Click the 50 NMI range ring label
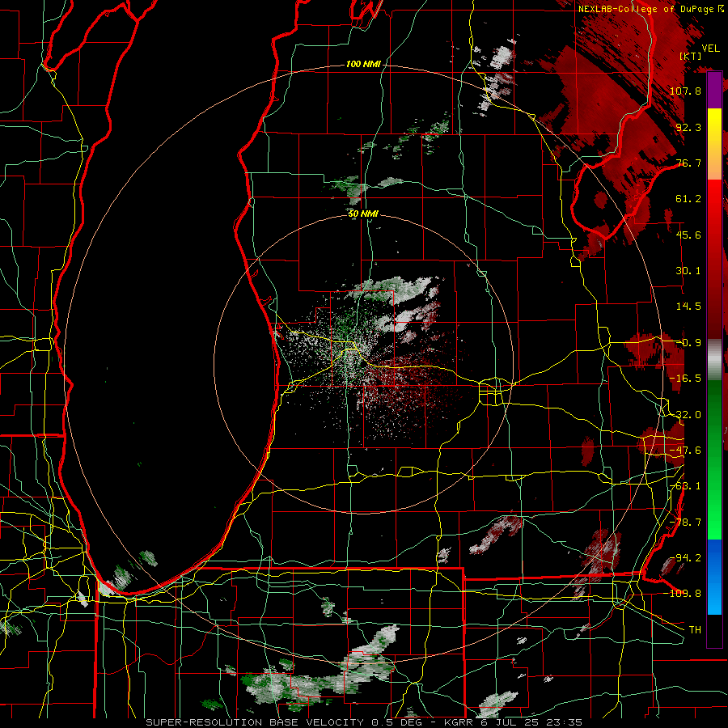This screenshot has height=728, width=728. coord(363,214)
